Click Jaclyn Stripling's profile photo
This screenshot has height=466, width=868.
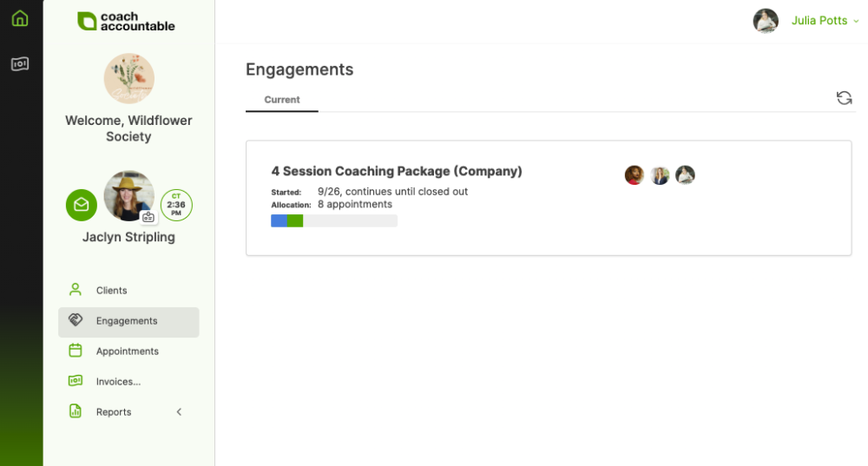(129, 195)
